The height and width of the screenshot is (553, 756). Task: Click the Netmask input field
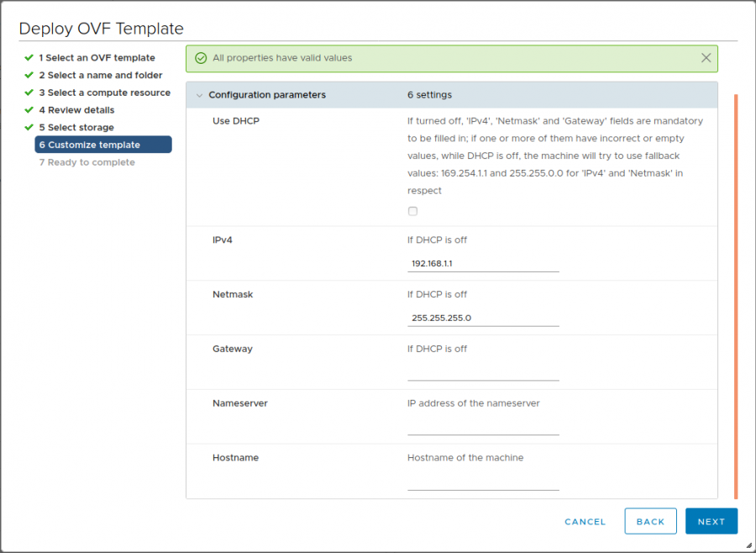click(483, 319)
